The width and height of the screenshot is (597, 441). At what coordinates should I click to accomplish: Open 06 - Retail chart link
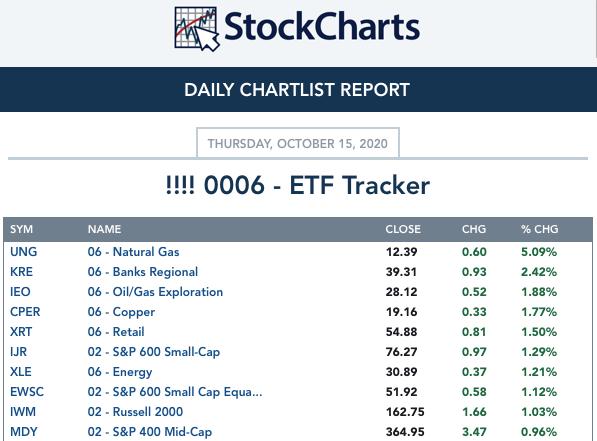[x=116, y=332]
